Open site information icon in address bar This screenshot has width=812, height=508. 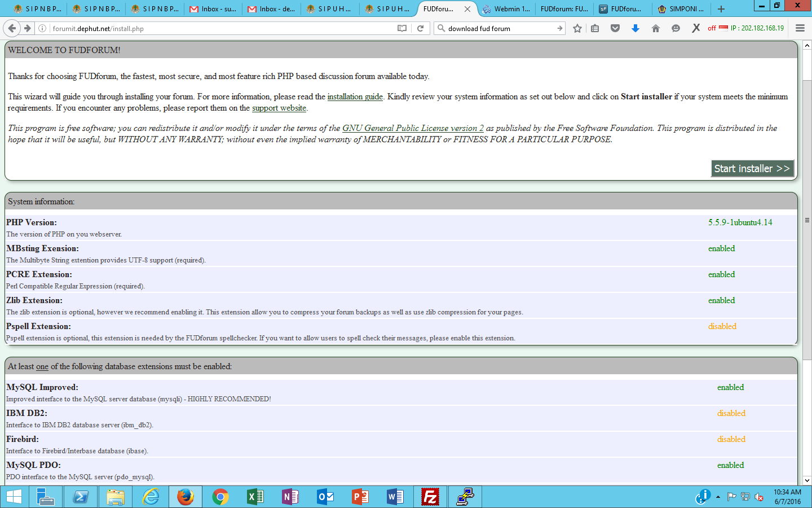point(42,28)
